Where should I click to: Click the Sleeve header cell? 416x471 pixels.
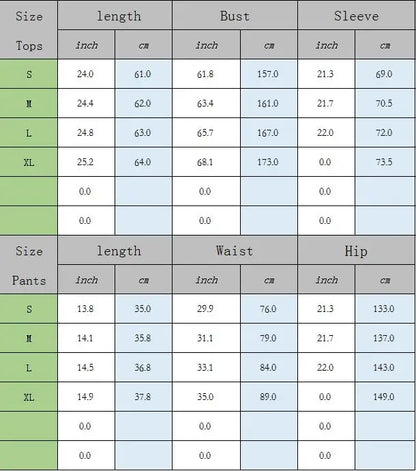point(356,16)
